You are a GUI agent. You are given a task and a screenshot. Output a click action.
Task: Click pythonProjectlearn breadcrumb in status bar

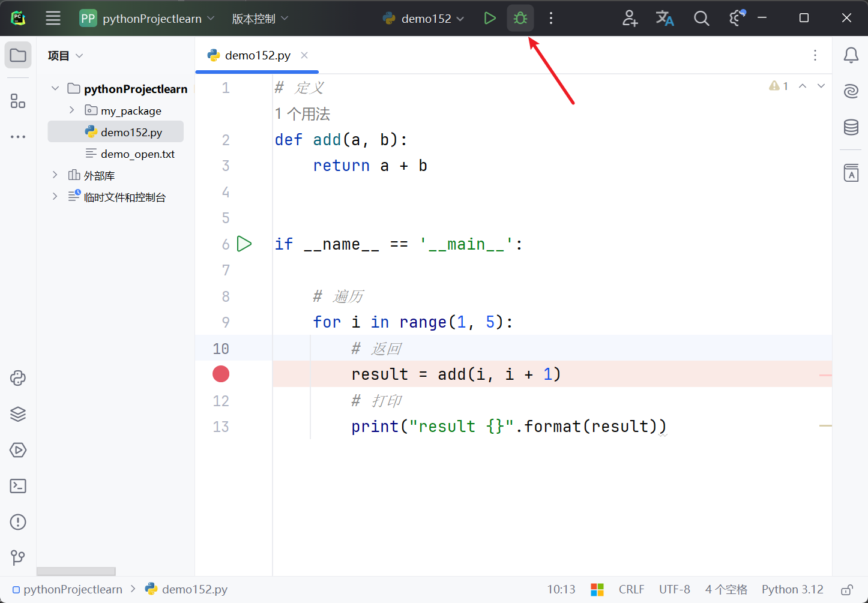67,590
